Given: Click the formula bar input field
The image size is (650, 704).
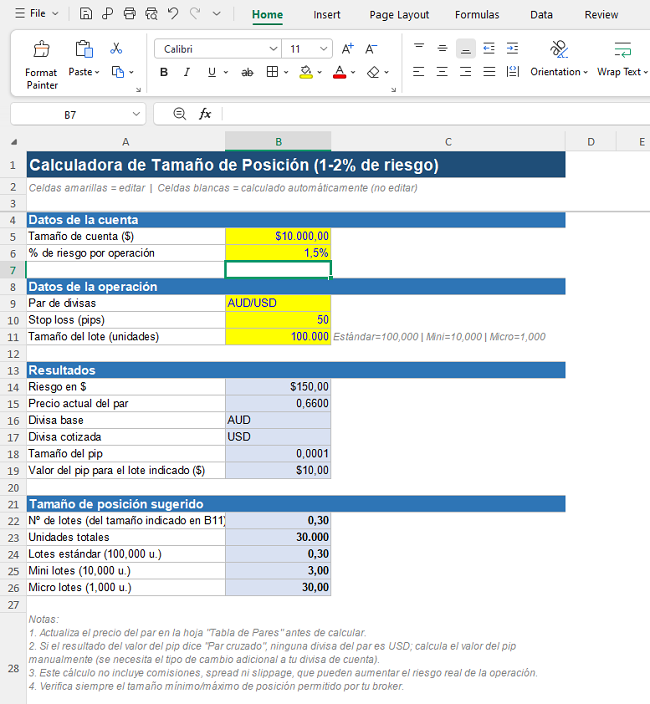Looking at the screenshot, I should point(435,114).
